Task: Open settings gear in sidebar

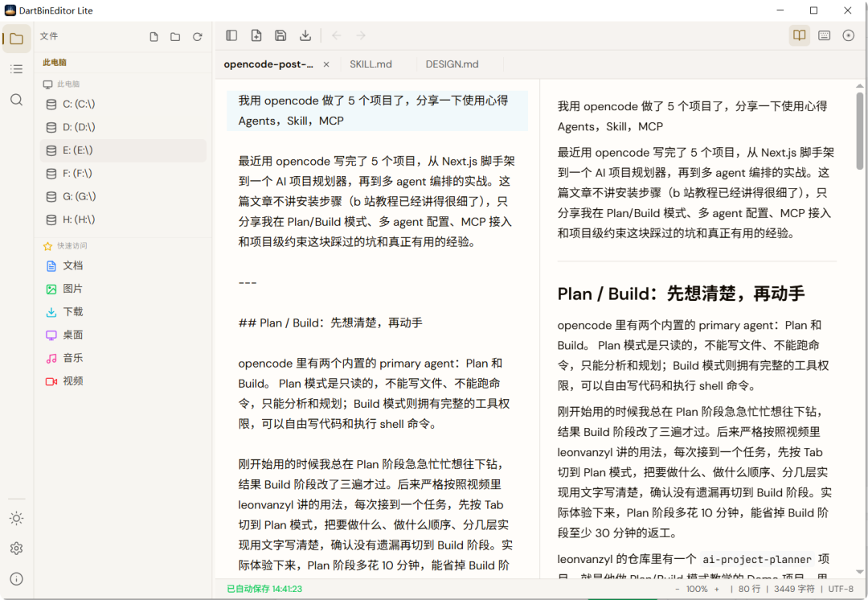Action: 17,549
